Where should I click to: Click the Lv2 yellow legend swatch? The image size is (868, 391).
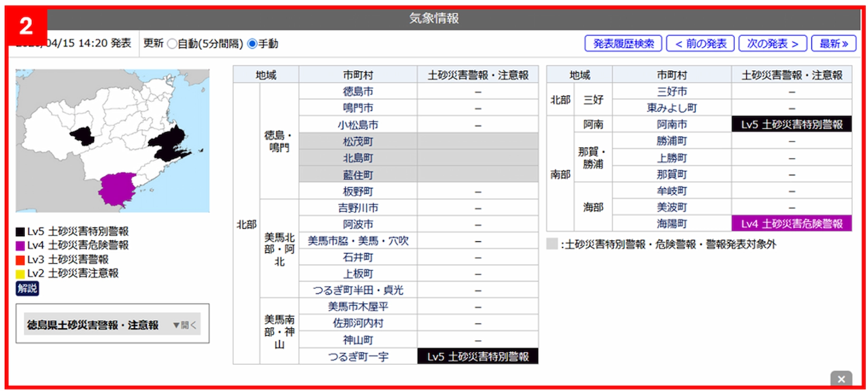coord(20,274)
